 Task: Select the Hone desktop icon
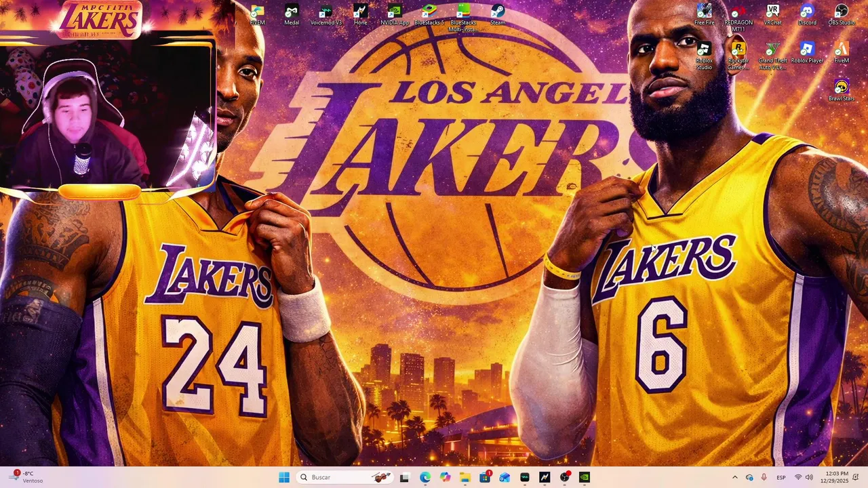pos(361,15)
